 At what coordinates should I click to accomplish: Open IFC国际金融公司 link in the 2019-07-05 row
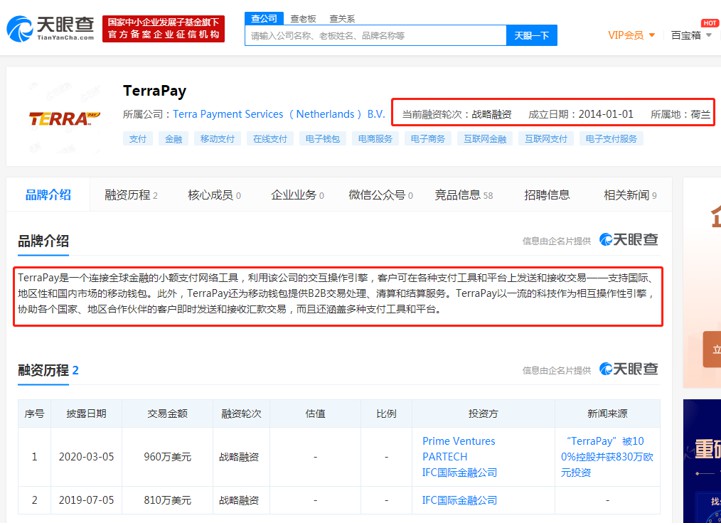coord(460,500)
